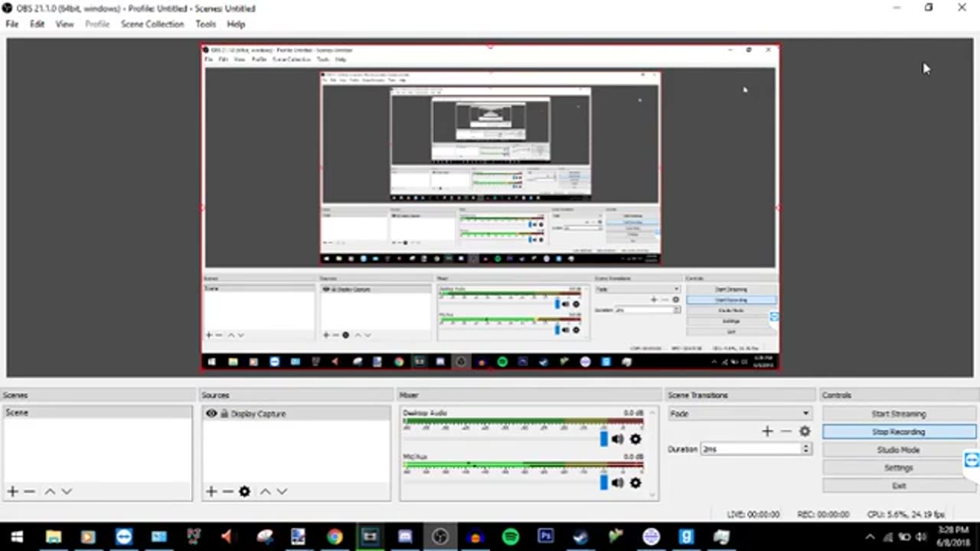
Task: Click the TeamViewer side panel tab icon
Action: click(972, 459)
